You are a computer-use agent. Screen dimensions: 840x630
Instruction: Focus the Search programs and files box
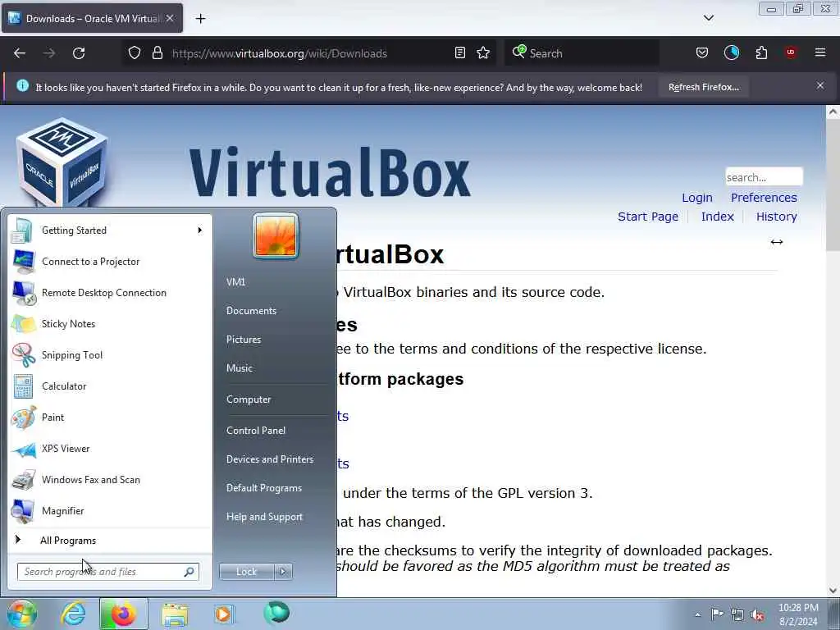click(x=107, y=572)
